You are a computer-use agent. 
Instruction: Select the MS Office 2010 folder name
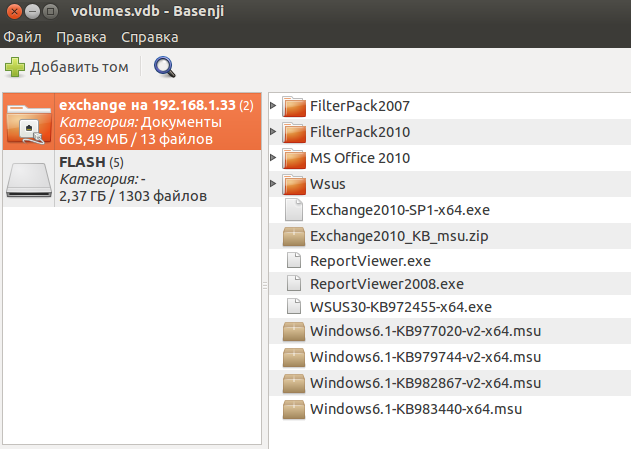tap(360, 158)
